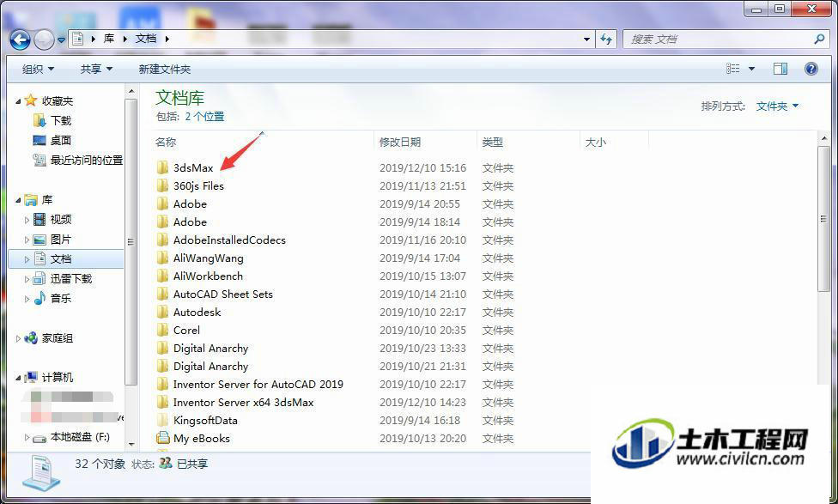This screenshot has width=838, height=504.
Task: Open 桌面 in favorites
Action: (61, 141)
